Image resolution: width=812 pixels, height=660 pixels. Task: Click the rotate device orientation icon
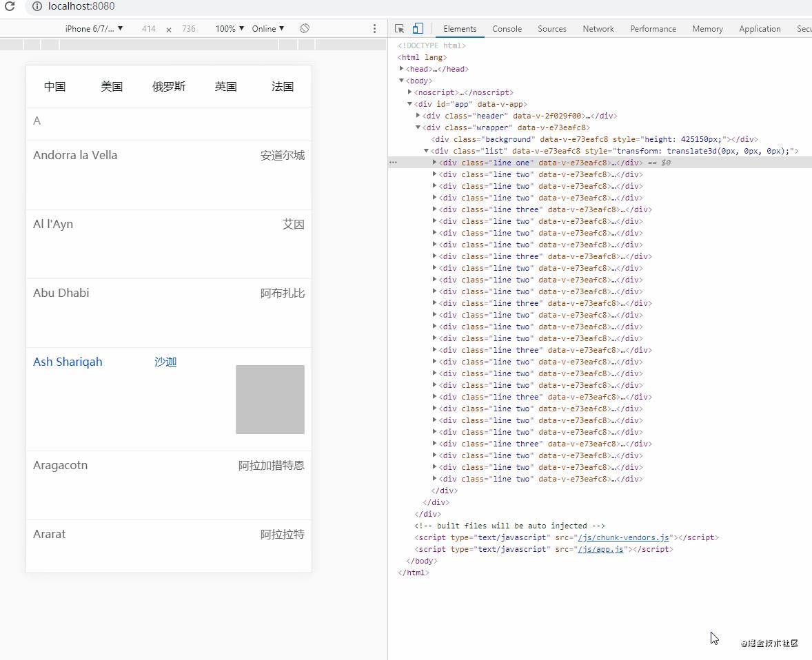pyautogui.click(x=305, y=28)
